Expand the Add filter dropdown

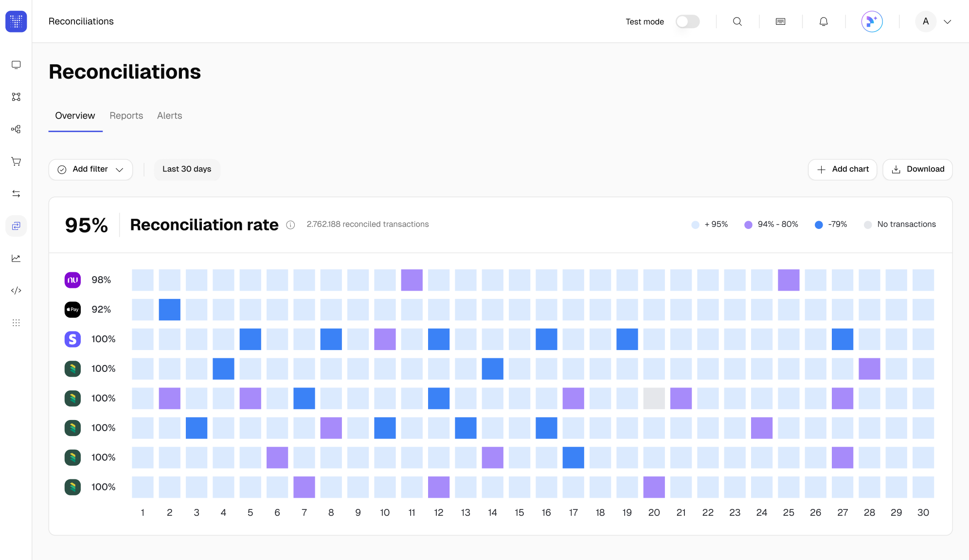[x=90, y=169]
